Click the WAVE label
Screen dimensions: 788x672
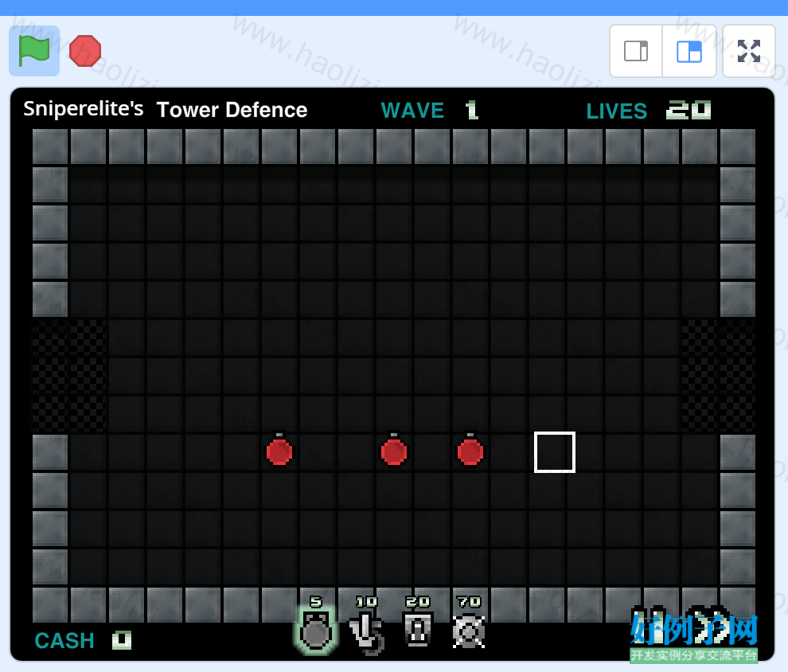tap(412, 111)
